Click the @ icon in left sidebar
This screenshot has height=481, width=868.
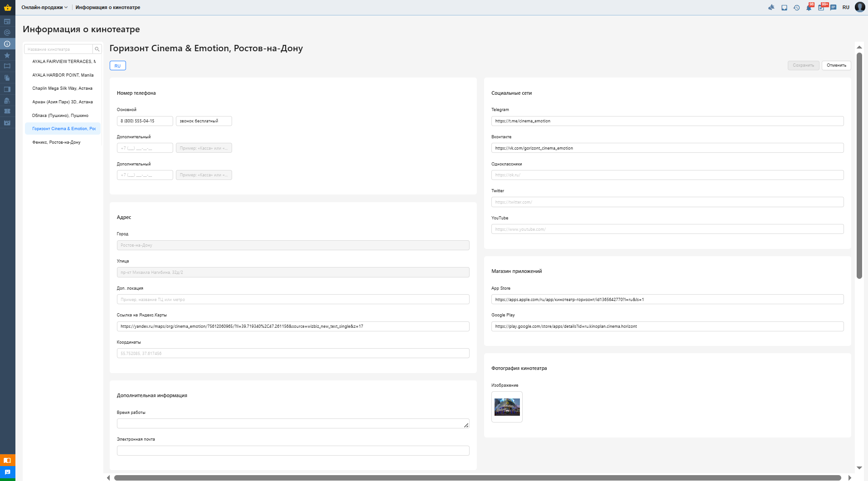(x=7, y=33)
